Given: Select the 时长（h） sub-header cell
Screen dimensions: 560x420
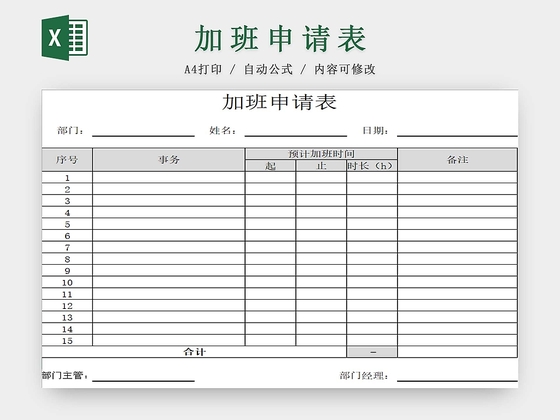Looking at the screenshot, I should tap(372, 166).
